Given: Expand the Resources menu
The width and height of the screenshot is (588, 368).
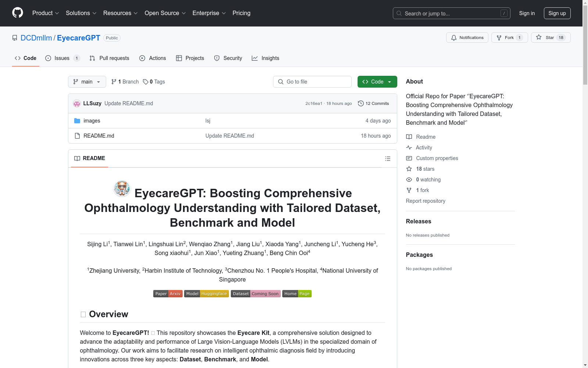Looking at the screenshot, I should click(120, 13).
